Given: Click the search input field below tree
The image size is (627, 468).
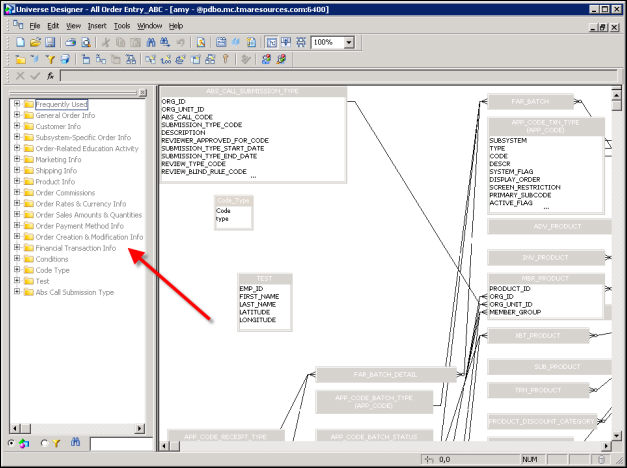Looking at the screenshot, I should [x=118, y=443].
